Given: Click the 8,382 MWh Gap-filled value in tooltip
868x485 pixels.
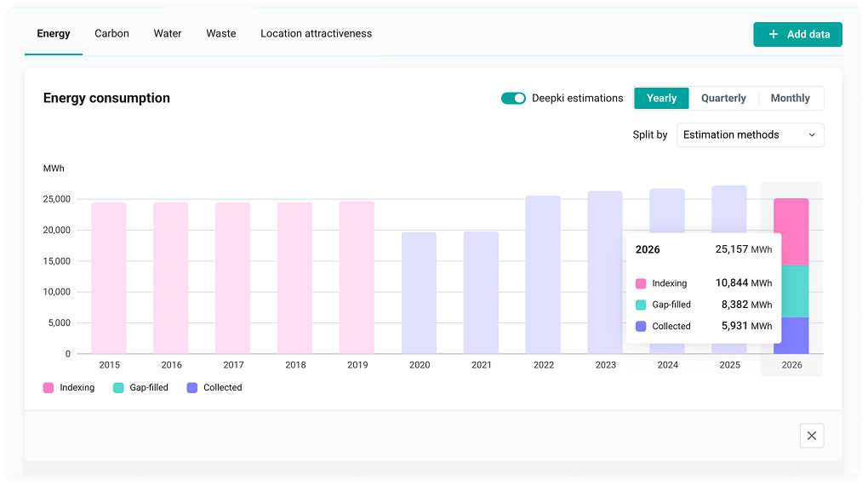Looking at the screenshot, I should [x=747, y=305].
